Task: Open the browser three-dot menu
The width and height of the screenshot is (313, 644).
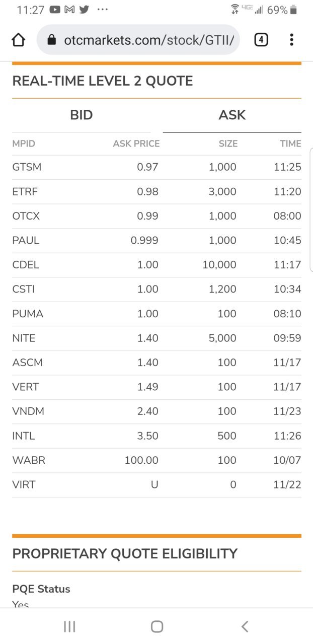Action: tap(291, 40)
